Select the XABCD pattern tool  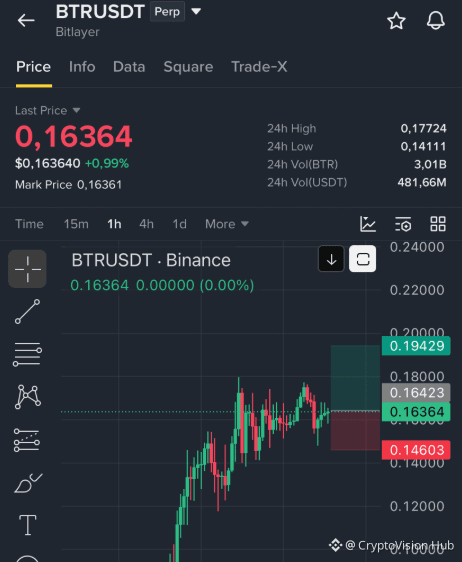[28, 396]
